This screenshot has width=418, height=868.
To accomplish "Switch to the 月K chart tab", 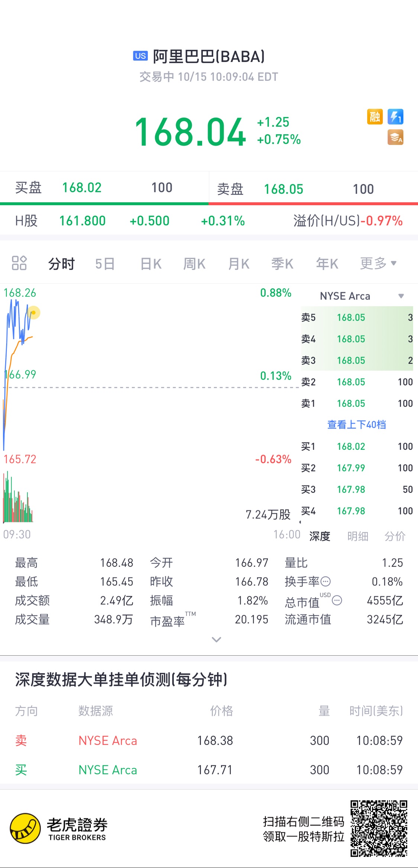I will (x=239, y=264).
